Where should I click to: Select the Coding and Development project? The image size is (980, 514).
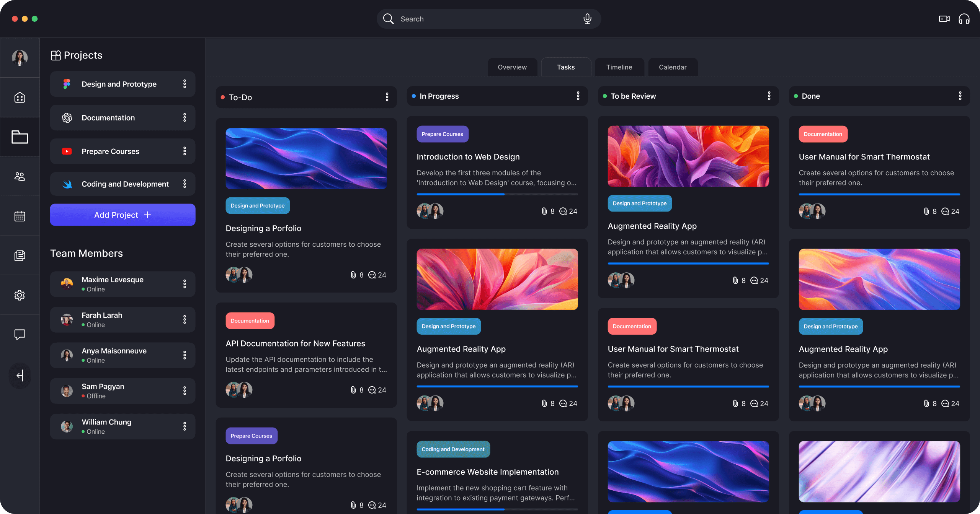coord(125,184)
